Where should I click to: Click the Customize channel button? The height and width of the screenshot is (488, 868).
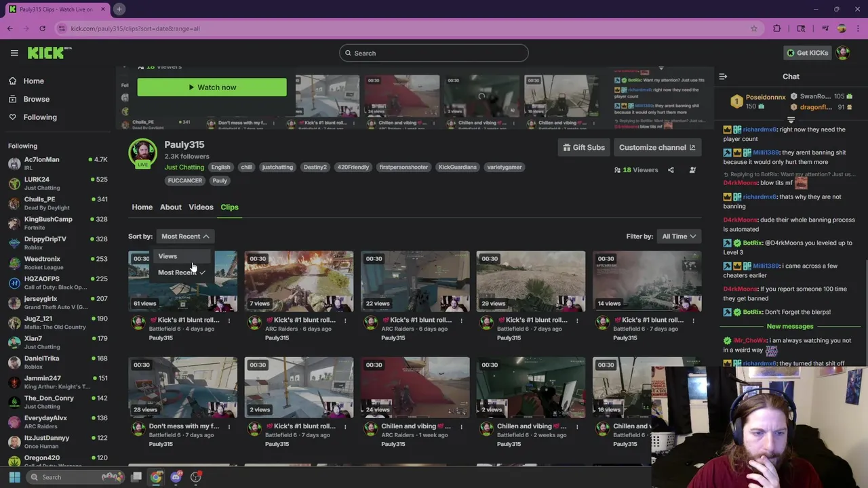657,147
